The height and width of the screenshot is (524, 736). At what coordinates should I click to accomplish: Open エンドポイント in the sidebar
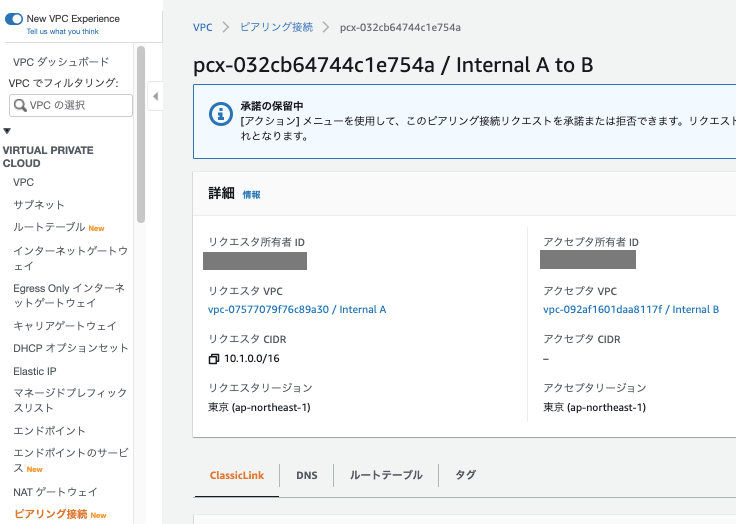tap(49, 431)
